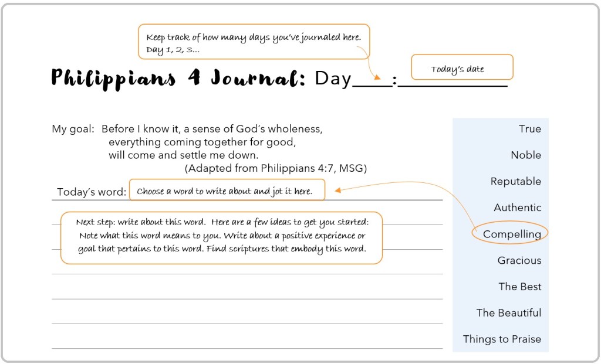Image resolution: width=601 pixels, height=364 pixels.
Task: Click The Beautiful in the word list
Action: [x=508, y=313]
